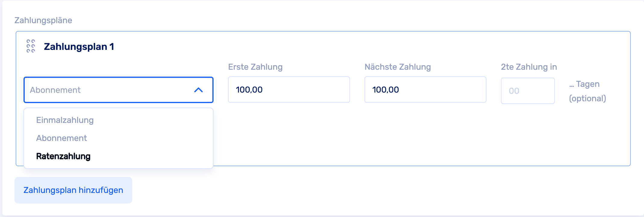Choose Abonnement option in the open list
Screen dimensions: 644x217
click(61, 138)
